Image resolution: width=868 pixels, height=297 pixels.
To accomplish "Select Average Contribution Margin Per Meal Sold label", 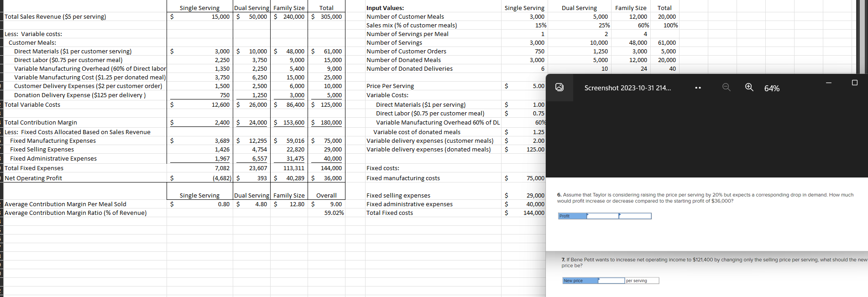I will coord(65,204).
